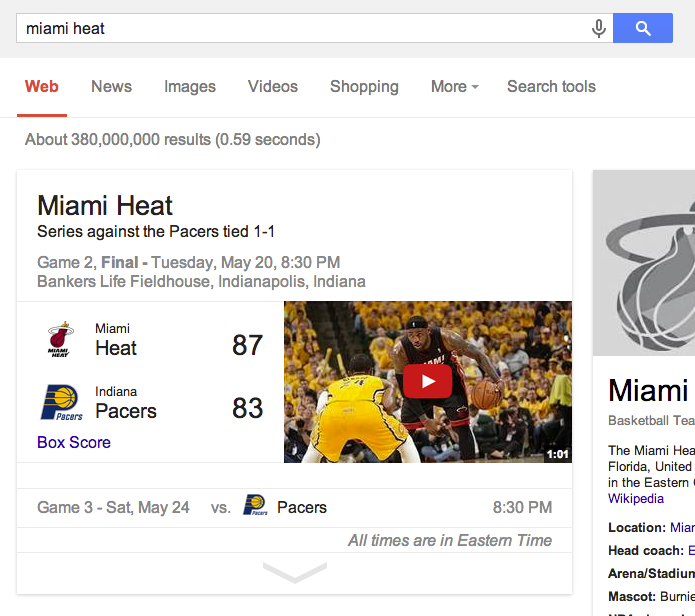Click the 1:01 video duration badge

[x=558, y=454]
